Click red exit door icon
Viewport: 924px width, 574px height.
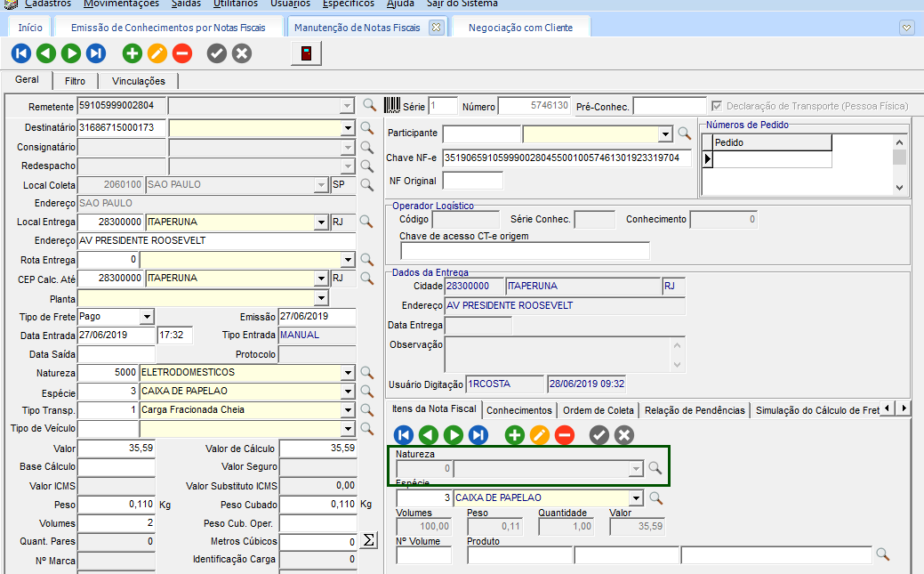(306, 54)
